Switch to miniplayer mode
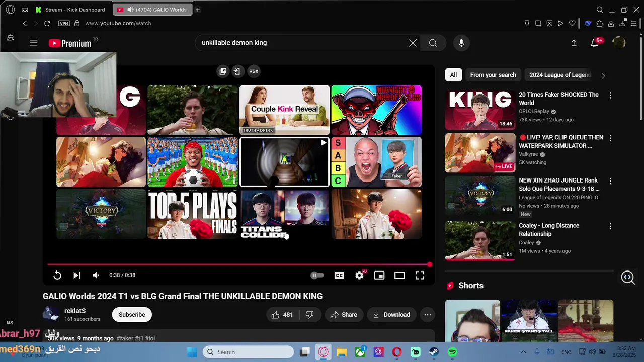The height and width of the screenshot is (362, 644). tap(379, 275)
